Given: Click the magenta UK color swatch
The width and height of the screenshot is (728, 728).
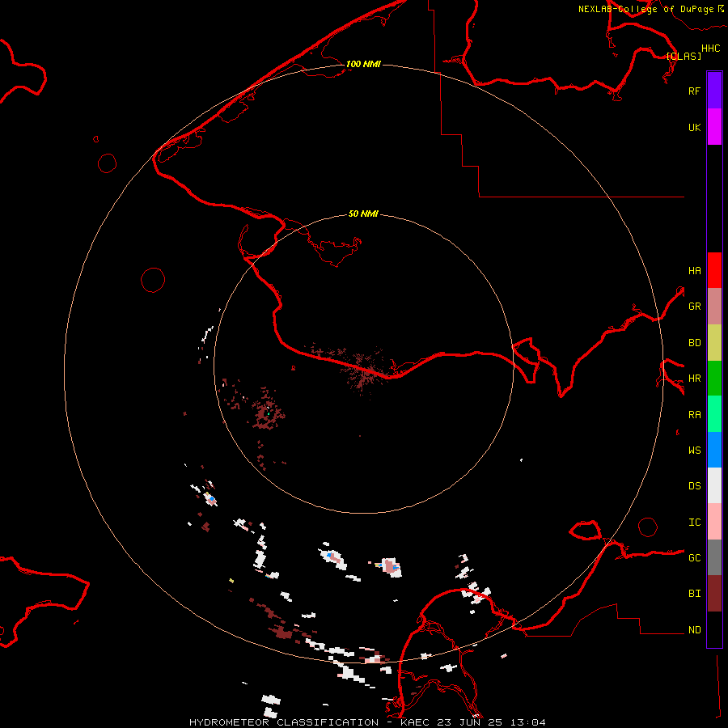Looking at the screenshot, I should [714, 127].
